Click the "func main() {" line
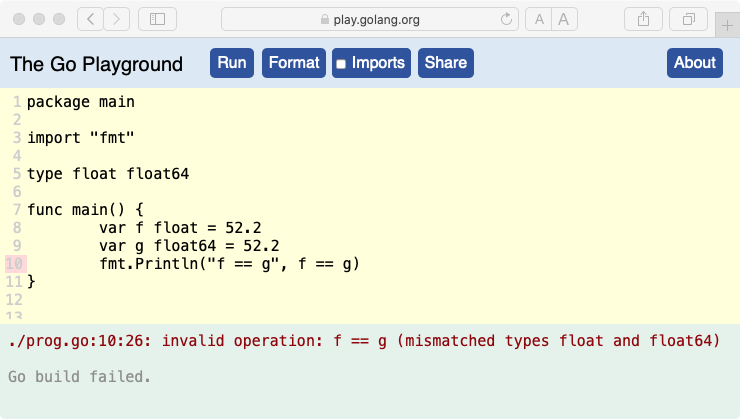Screen dimensions: 740x419 coord(85,210)
